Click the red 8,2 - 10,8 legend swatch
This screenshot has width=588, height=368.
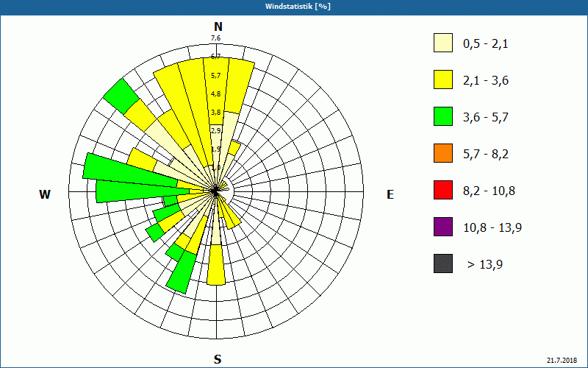(x=443, y=190)
